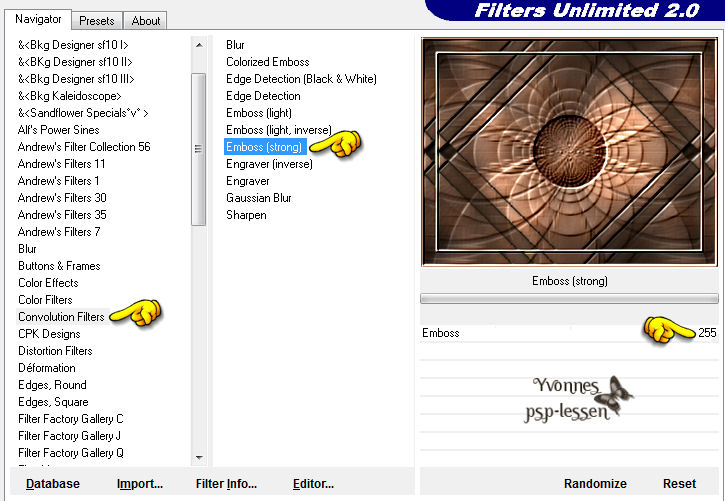Select Edges, Square category
Screen dimensions: 725x501
coord(53,402)
